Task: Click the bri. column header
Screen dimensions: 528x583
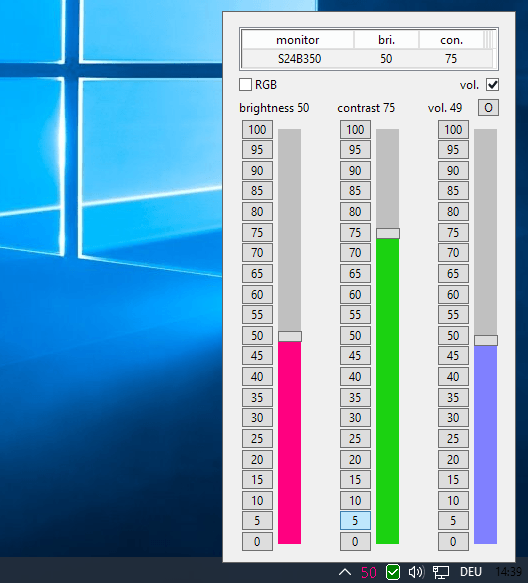Action: 386,40
